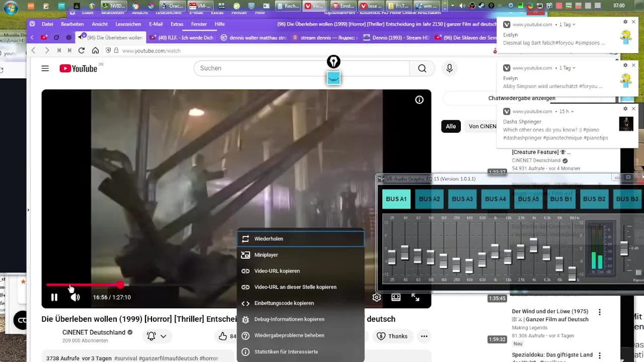Viewport: 644px width, 362px height.
Task: Click the system tray volume icon
Action: pyautogui.click(x=462, y=6)
